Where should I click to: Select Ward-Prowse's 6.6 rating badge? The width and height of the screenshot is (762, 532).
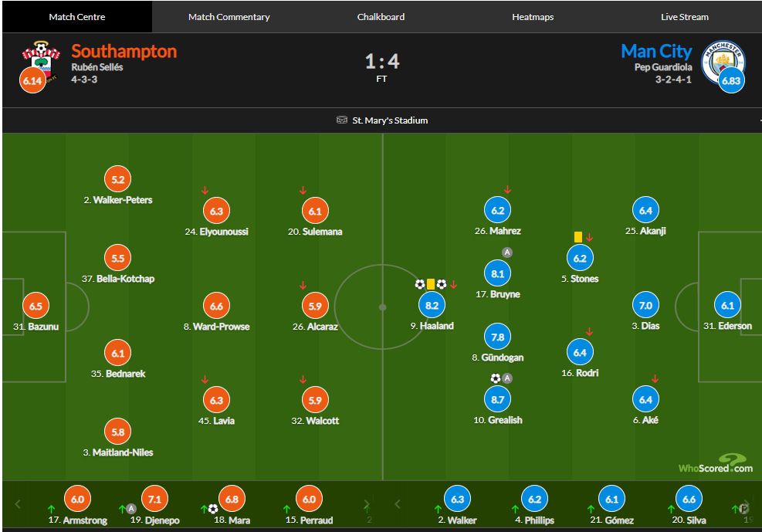pyautogui.click(x=216, y=307)
